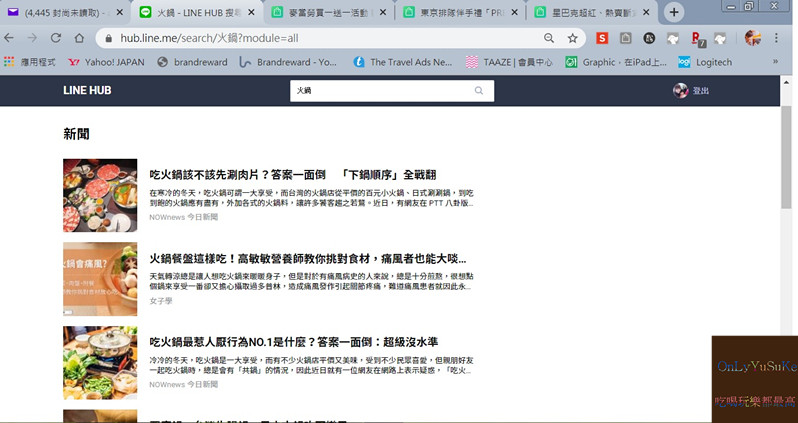Screen dimensions: 798x423
Task: Click NOWnews 今日新聞 under third article
Action: (184, 384)
